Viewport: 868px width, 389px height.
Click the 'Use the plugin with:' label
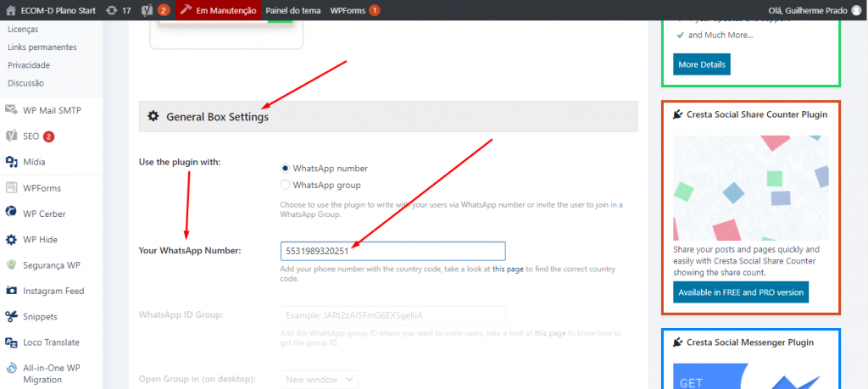point(180,162)
